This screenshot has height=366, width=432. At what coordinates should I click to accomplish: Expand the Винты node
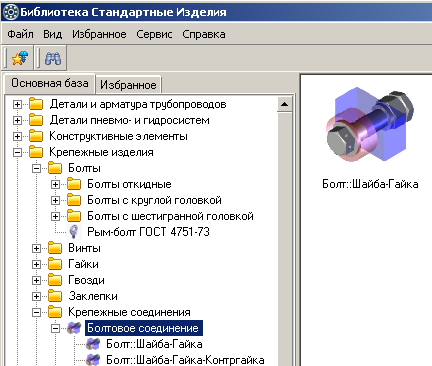tap(36, 248)
